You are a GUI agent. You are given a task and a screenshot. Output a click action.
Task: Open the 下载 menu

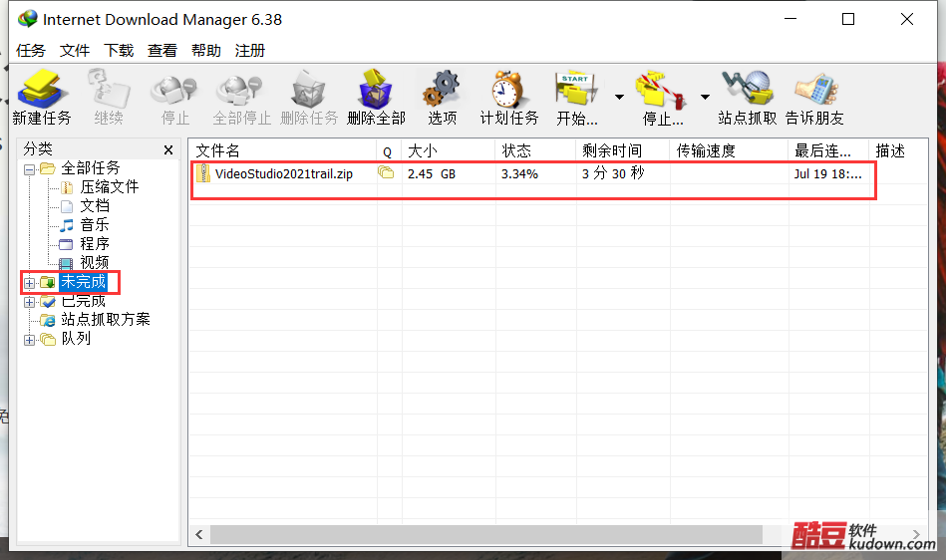pyautogui.click(x=119, y=51)
